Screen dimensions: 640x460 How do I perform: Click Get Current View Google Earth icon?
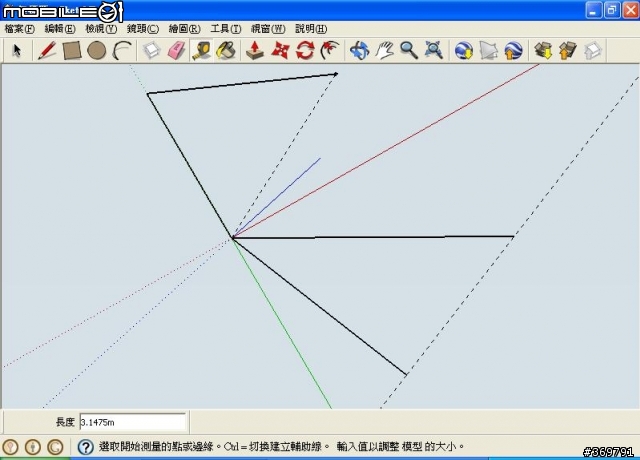click(464, 51)
